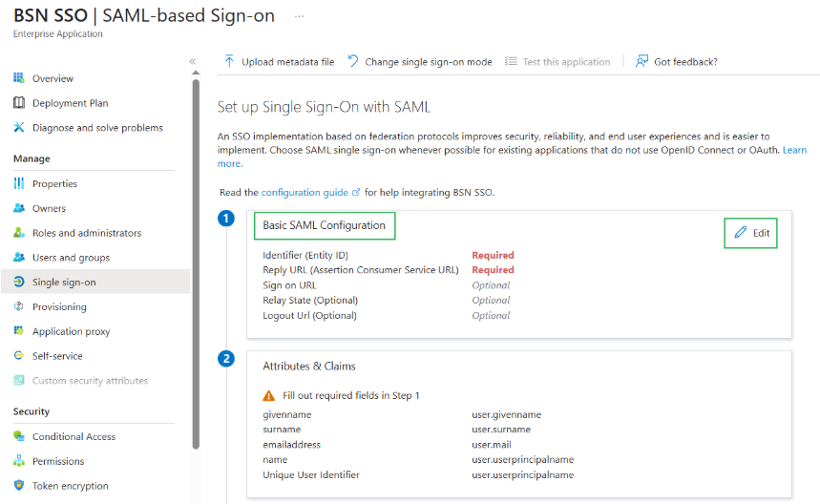Follow the Learn more link
Screen dimensions: 820x504
coord(794,150)
